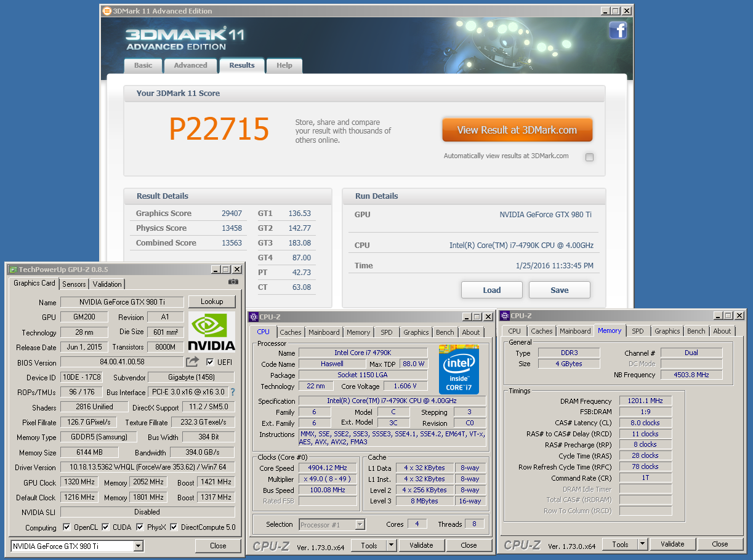The image size is (753, 560).
Task: Open Mainboard tab in CPU-Z CPU window
Action: [x=324, y=332]
